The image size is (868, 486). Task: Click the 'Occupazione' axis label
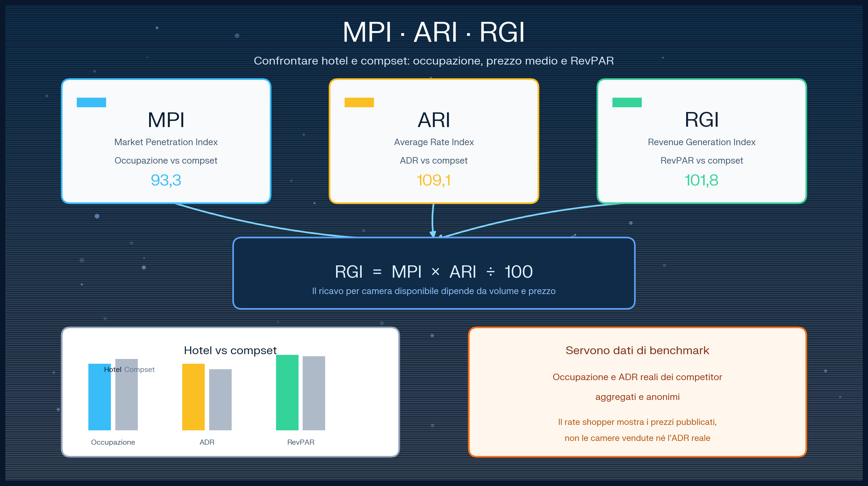(113, 442)
